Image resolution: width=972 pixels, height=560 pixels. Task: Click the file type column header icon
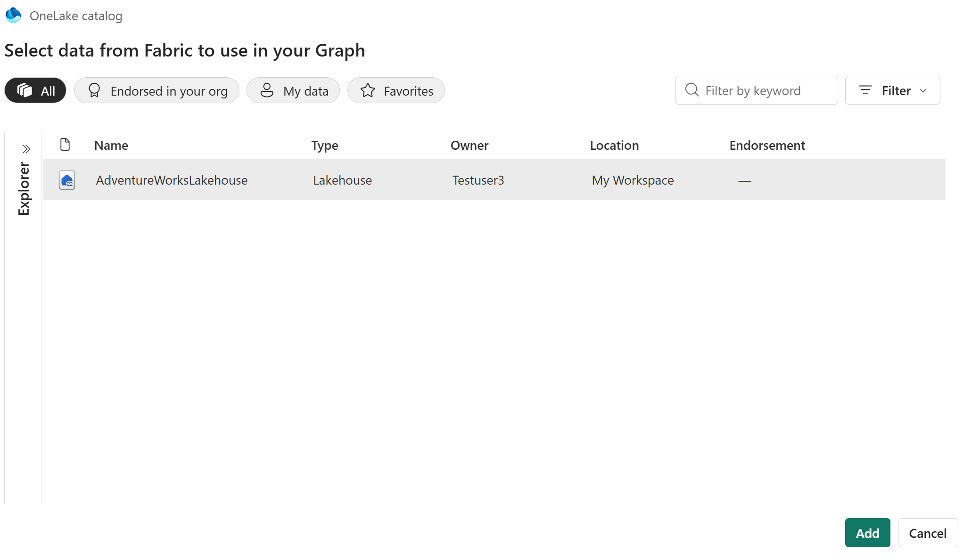coord(65,145)
